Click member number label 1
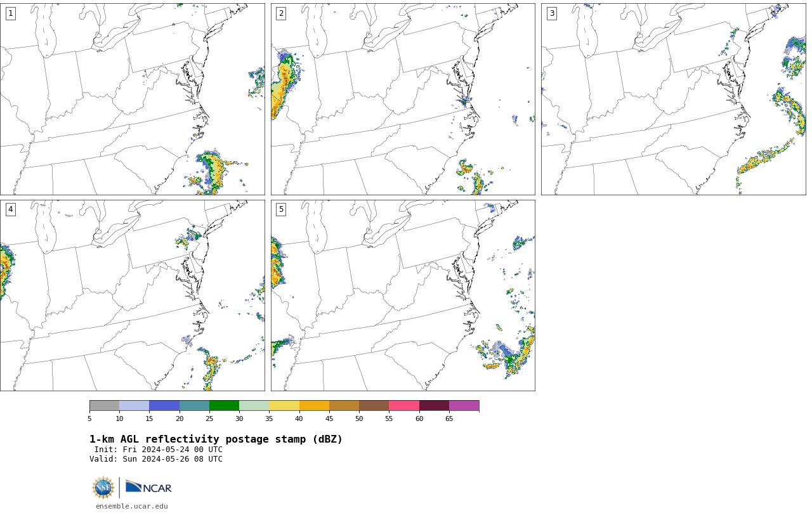 pyautogui.click(x=10, y=13)
